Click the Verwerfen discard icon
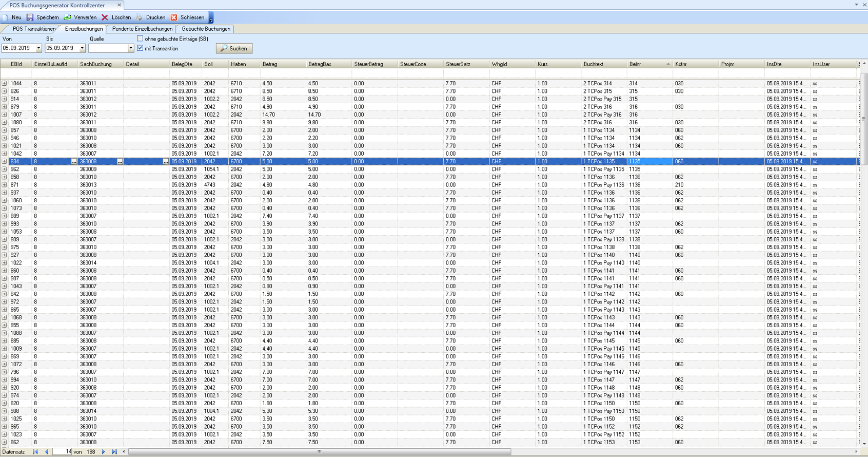This screenshot has width=868, height=457. (x=67, y=17)
